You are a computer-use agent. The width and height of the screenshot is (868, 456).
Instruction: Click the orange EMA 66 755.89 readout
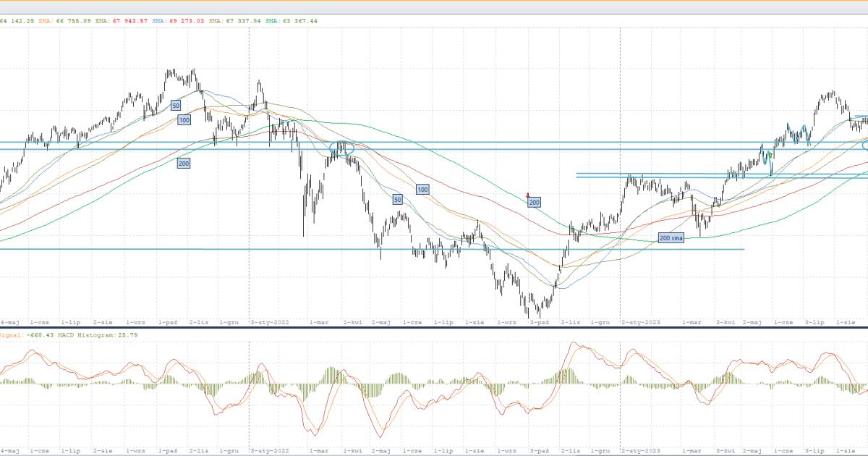pos(64,21)
